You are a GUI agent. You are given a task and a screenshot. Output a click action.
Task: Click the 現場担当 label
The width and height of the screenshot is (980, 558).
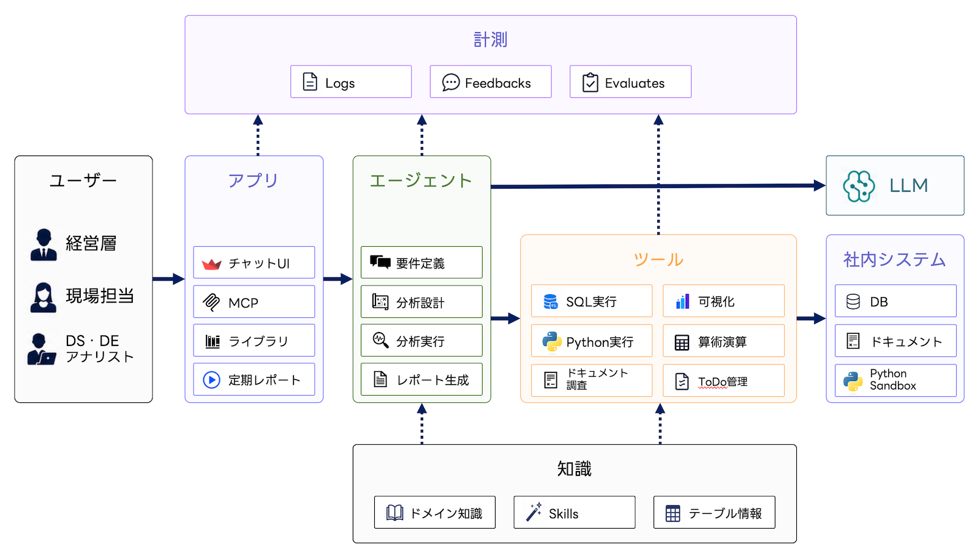pyautogui.click(x=100, y=296)
